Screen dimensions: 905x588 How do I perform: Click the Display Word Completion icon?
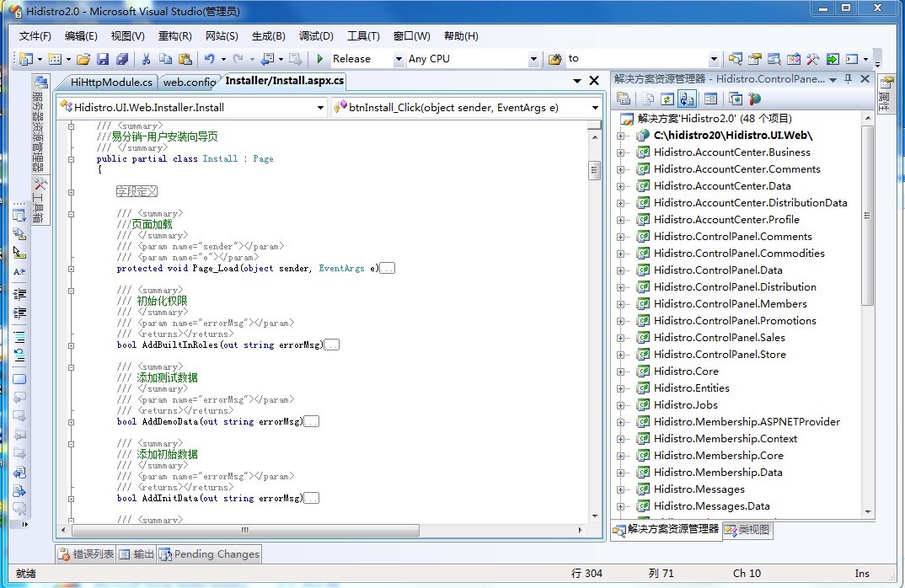(x=19, y=270)
